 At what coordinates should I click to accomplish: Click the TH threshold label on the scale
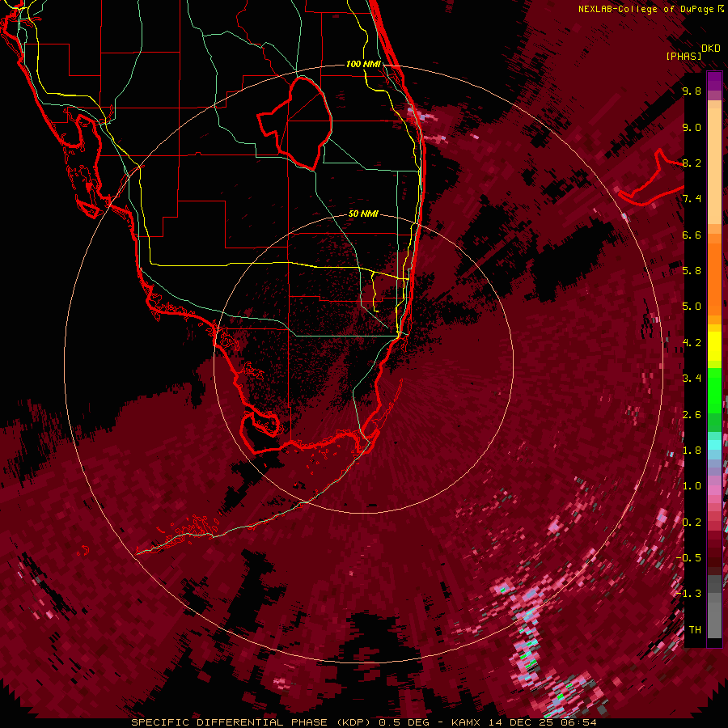tap(695, 630)
